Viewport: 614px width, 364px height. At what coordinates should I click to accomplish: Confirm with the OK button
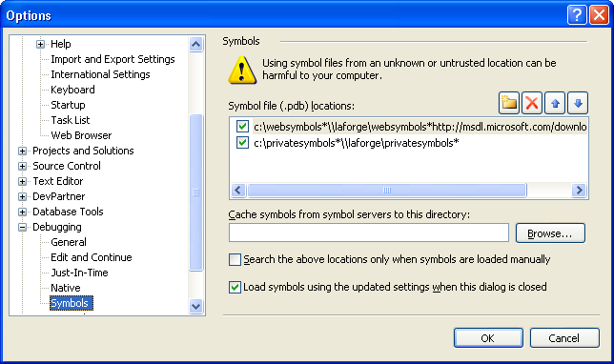(488, 337)
